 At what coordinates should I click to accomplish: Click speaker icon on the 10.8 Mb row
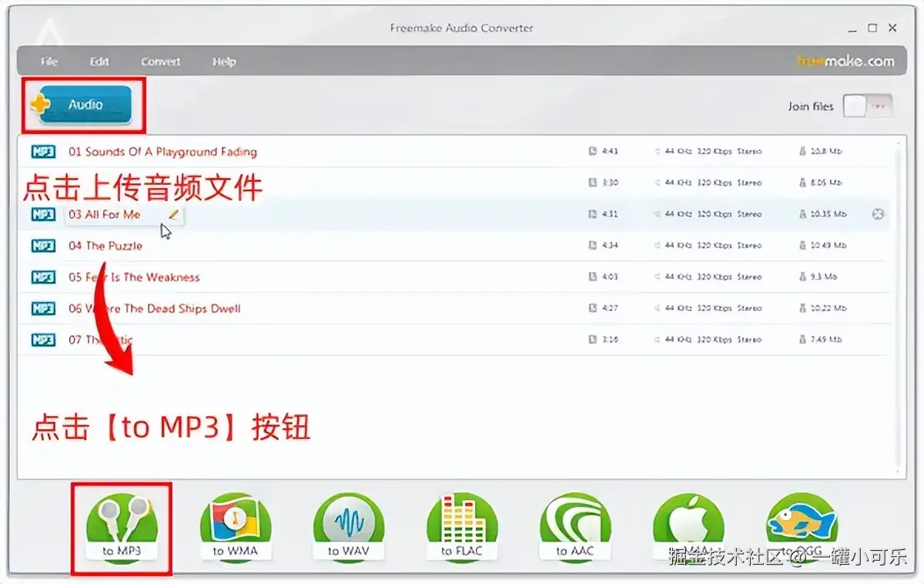point(658,152)
